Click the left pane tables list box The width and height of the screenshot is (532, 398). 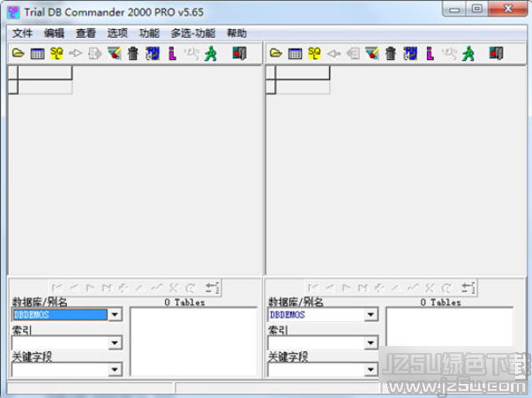pyautogui.click(x=193, y=342)
